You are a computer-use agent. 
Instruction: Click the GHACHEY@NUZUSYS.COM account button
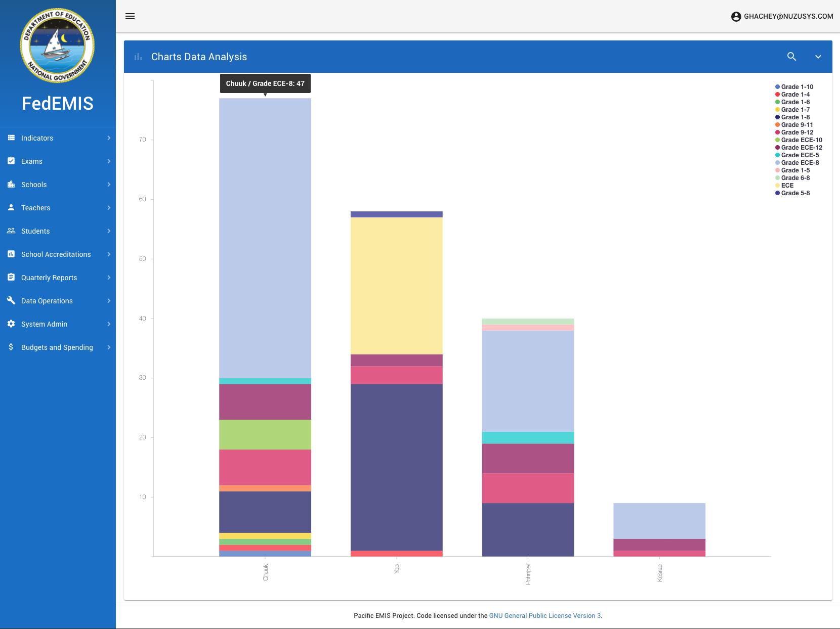point(788,17)
